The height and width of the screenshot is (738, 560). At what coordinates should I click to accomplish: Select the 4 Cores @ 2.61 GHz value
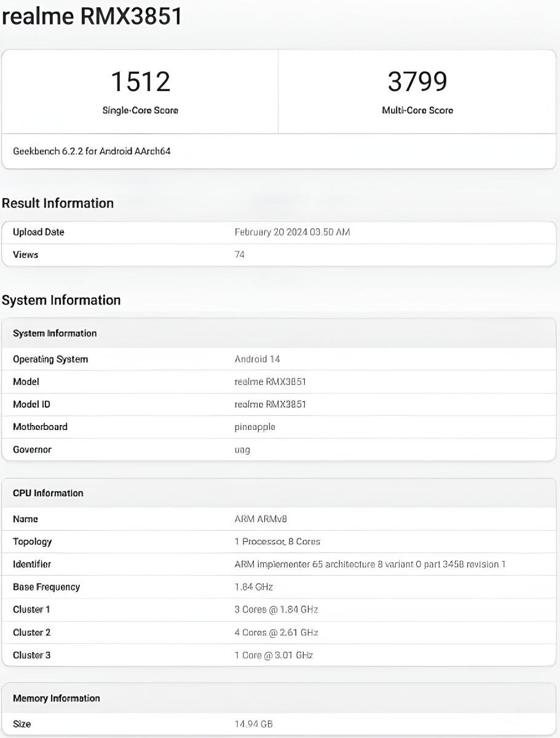pyautogui.click(x=277, y=632)
